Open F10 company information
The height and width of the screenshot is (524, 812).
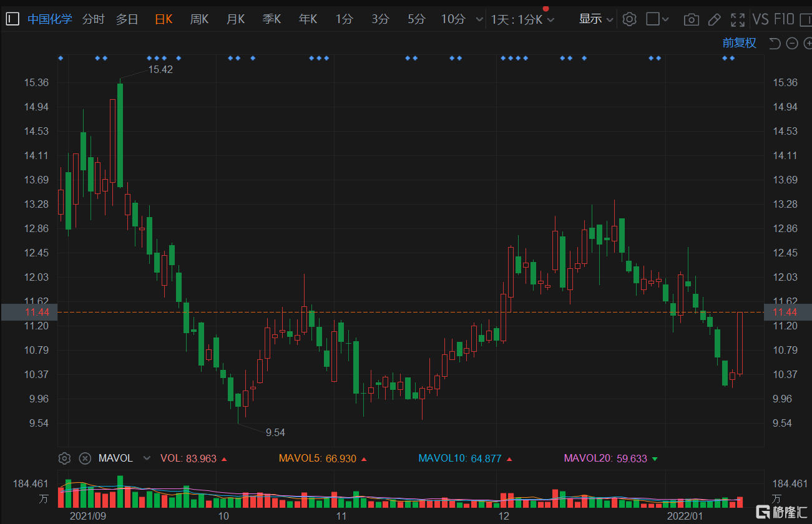784,19
